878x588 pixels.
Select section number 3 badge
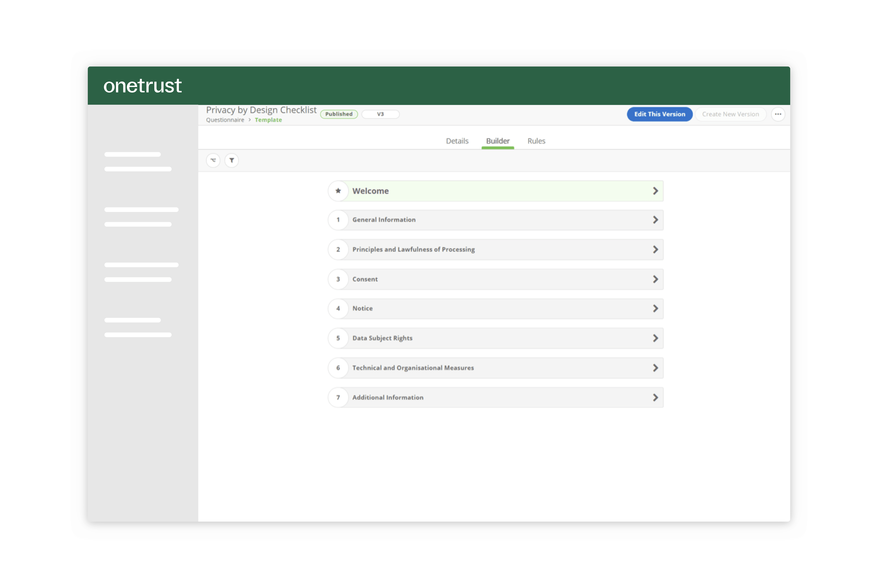[338, 279]
